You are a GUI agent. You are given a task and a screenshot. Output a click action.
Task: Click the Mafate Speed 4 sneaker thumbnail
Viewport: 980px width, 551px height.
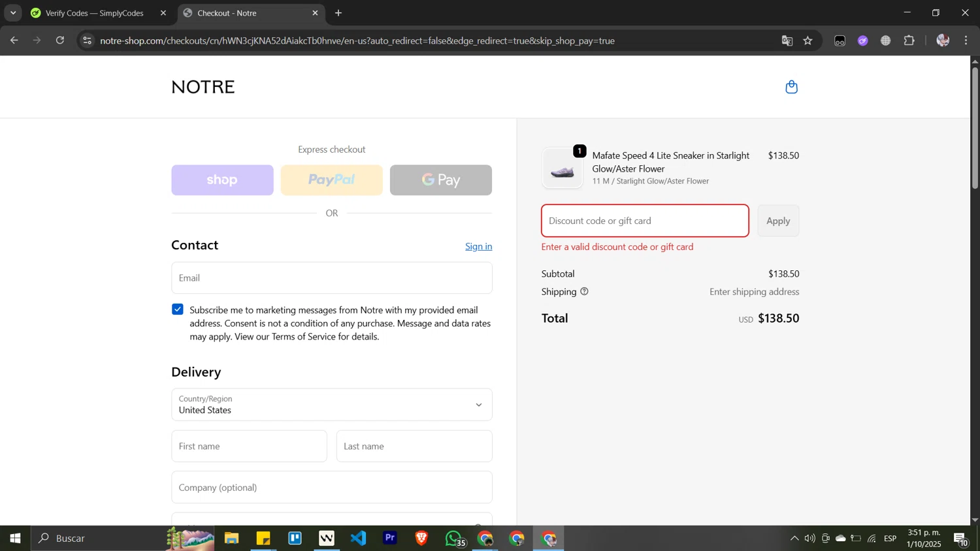(563, 168)
